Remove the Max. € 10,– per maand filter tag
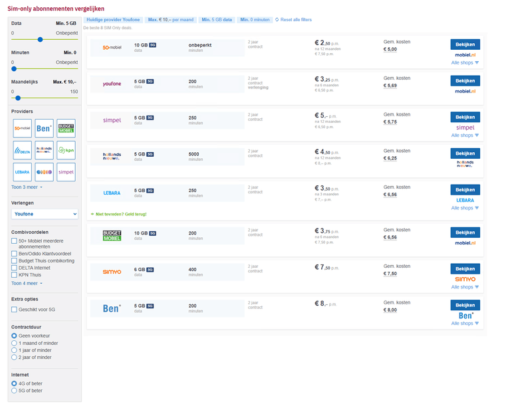Screen dimensions: 532x404 tap(171, 20)
